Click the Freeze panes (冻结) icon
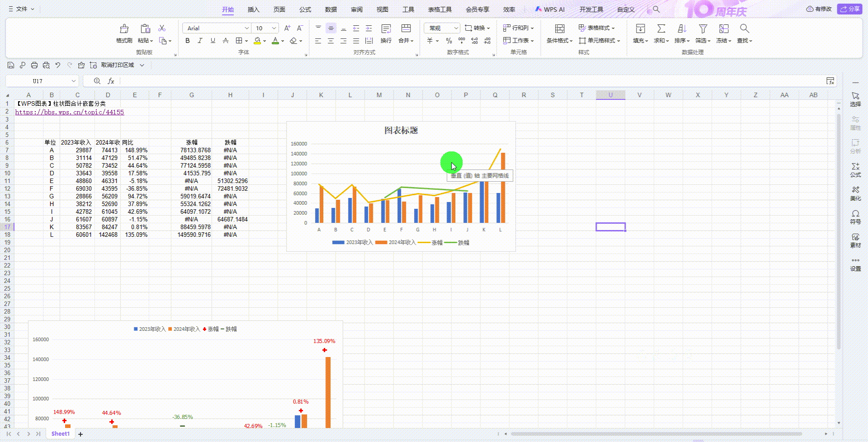 point(724,29)
